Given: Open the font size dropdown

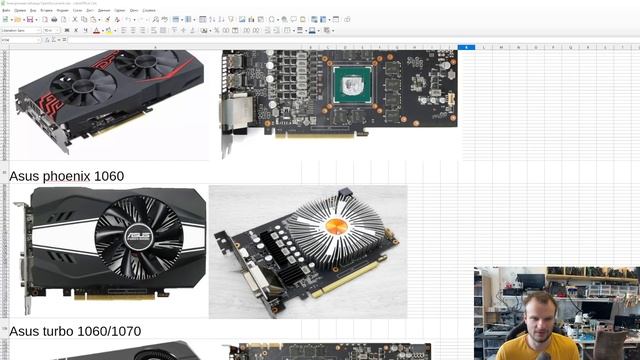Looking at the screenshot, I should pyautogui.click(x=58, y=30).
